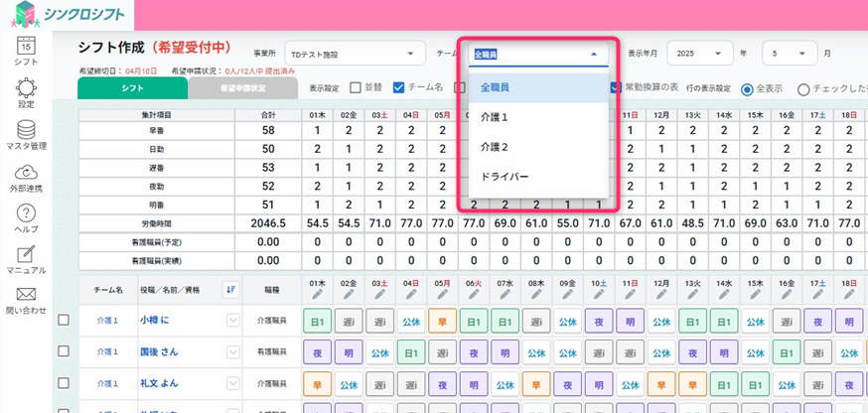Viewport: 868px width, 413px height.
Task: Edit day 06火 with pencil icon
Action: coord(474,294)
